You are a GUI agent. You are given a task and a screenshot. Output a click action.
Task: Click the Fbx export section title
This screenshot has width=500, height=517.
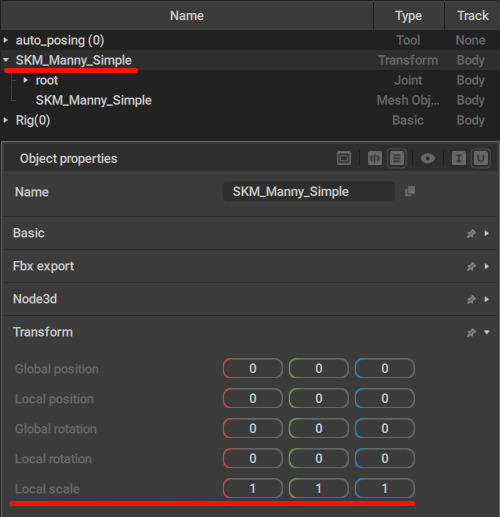pos(43,266)
